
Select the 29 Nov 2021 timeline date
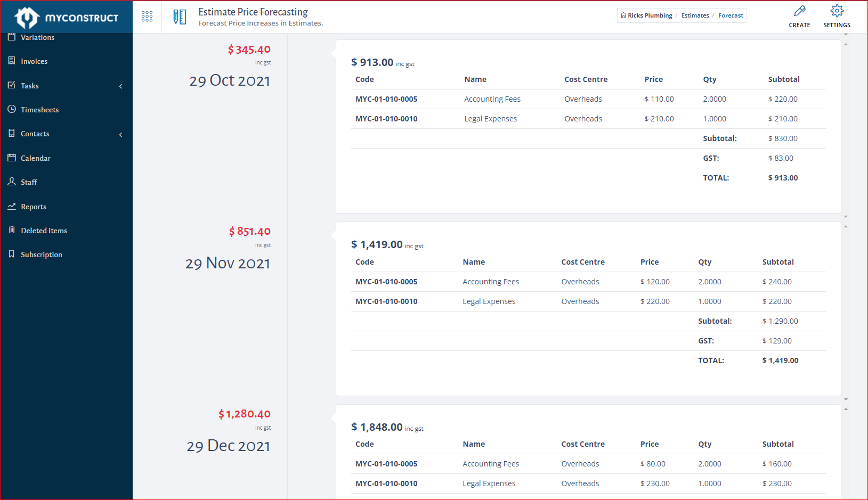pyautogui.click(x=228, y=263)
